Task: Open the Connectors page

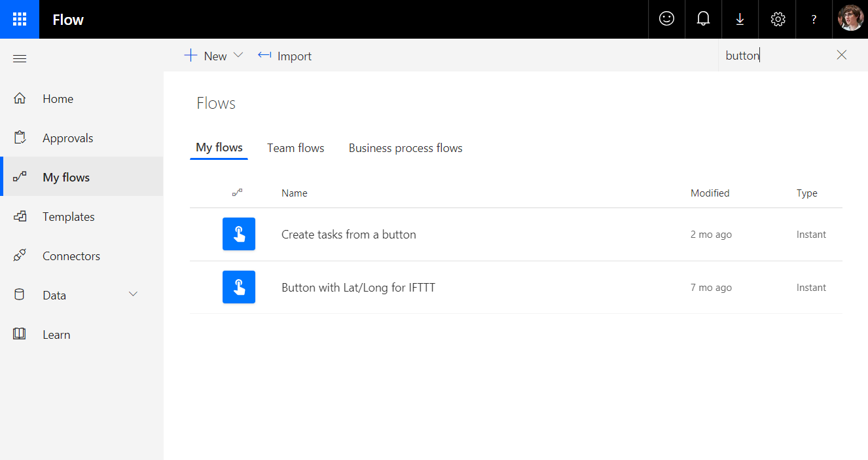Action: [x=71, y=256]
